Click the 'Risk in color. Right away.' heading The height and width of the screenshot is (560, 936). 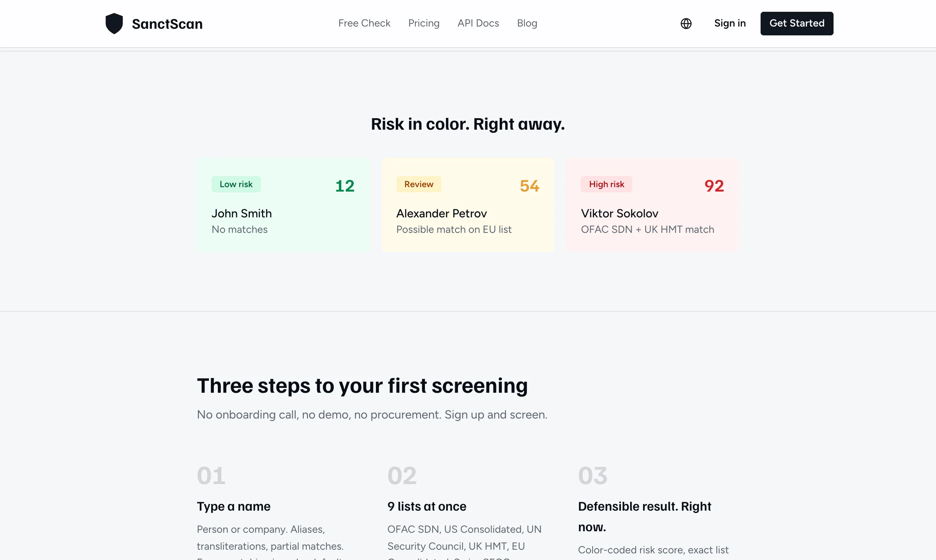tap(468, 124)
